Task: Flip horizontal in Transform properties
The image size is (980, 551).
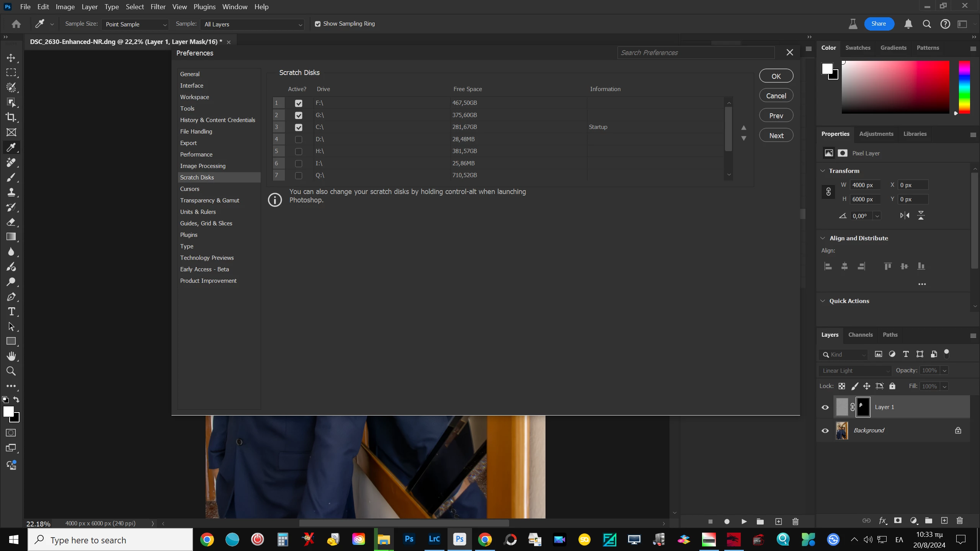Action: pos(905,215)
